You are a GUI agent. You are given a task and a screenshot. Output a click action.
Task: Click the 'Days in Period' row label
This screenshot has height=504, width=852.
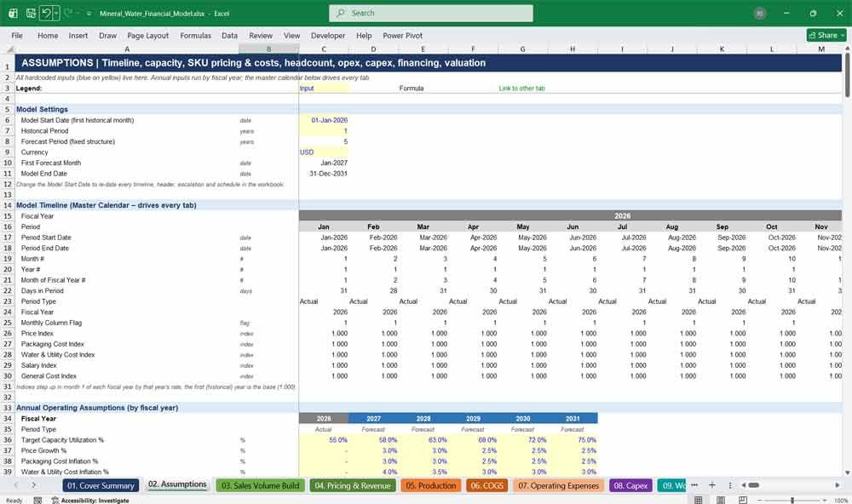tap(43, 290)
